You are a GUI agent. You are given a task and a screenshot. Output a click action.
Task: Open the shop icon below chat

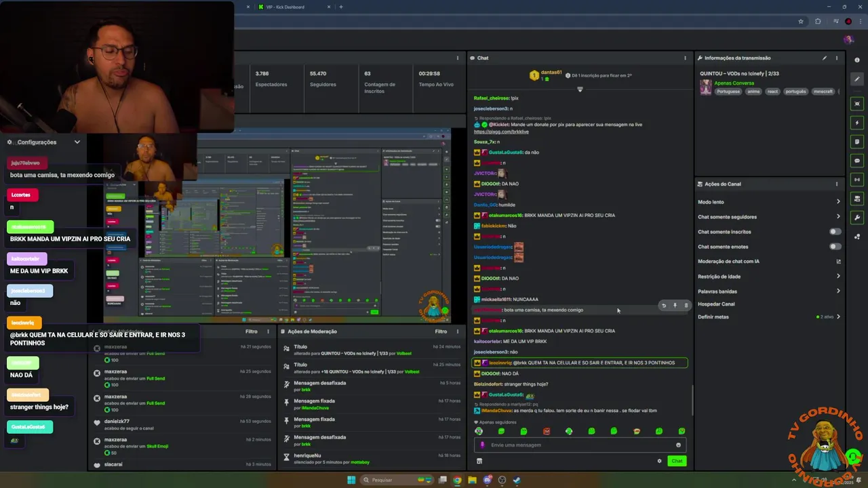click(x=479, y=461)
